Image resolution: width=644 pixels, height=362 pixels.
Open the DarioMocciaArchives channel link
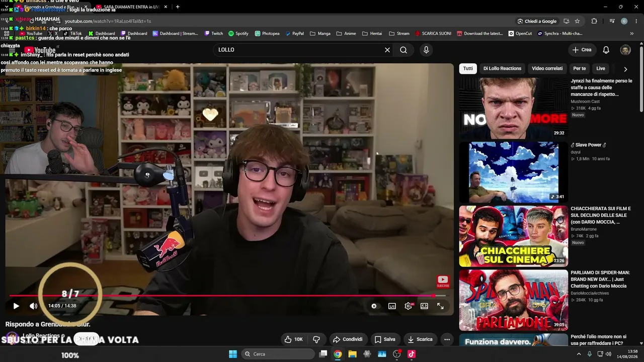pos(590,293)
